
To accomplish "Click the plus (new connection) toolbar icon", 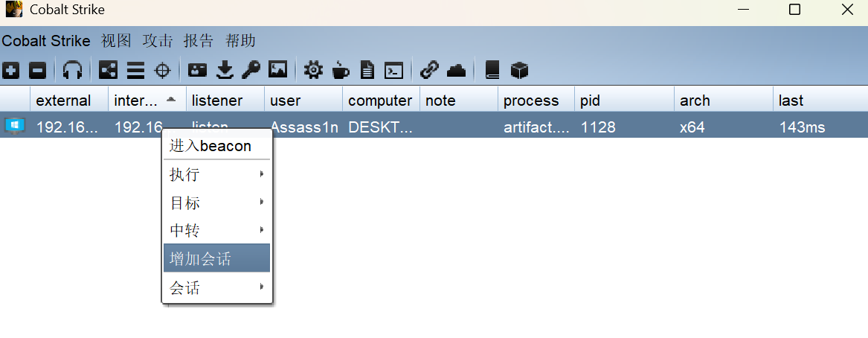I will (x=10, y=71).
